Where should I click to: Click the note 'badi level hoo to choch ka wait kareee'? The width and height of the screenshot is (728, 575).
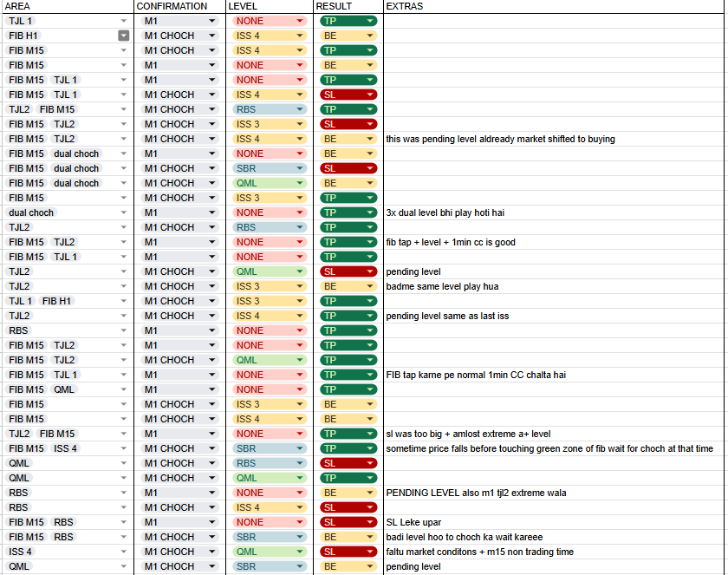465,537
